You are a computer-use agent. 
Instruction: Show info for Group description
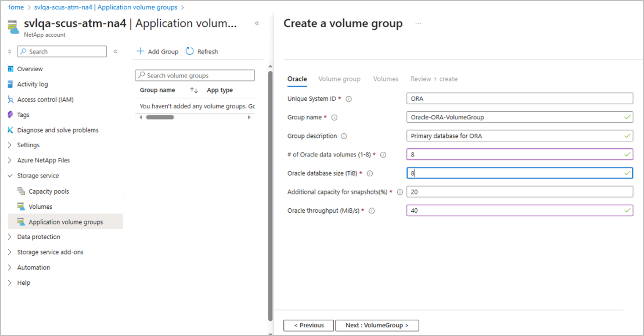point(344,136)
